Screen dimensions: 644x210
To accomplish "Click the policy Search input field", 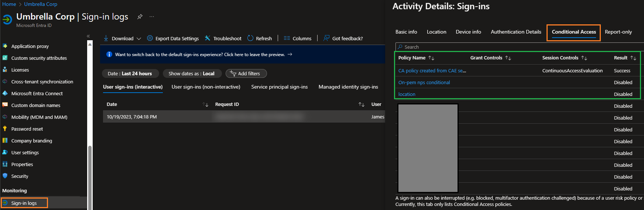I will pyautogui.click(x=519, y=47).
